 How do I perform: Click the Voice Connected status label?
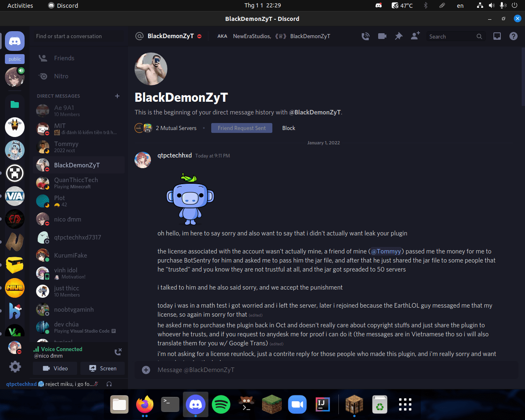(x=62, y=349)
